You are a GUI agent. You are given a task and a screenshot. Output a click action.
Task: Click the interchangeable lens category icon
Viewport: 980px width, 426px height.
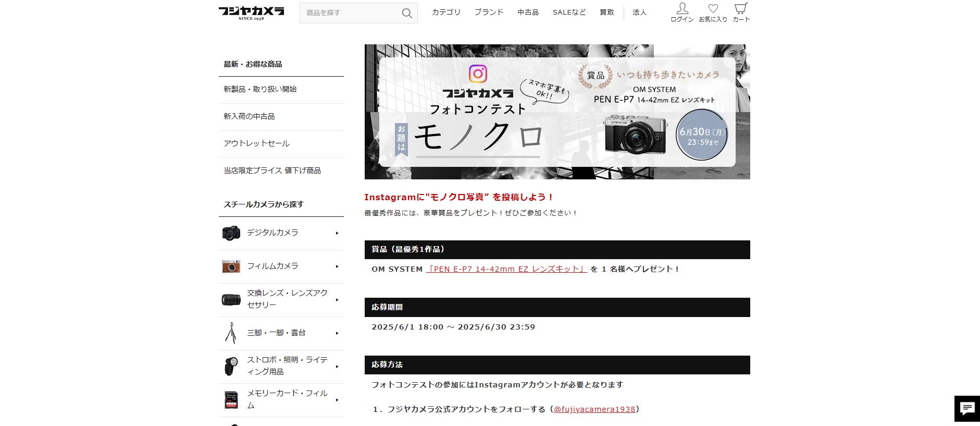[231, 300]
